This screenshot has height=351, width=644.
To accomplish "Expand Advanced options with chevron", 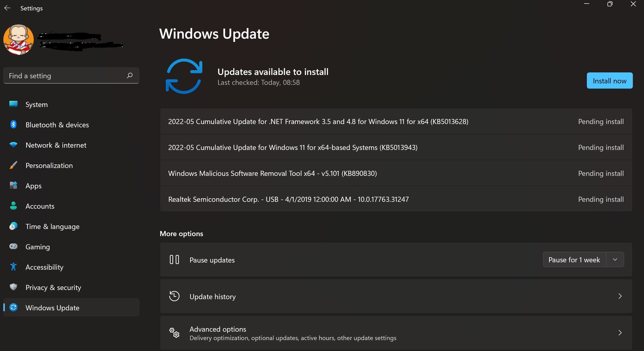I will pos(620,333).
